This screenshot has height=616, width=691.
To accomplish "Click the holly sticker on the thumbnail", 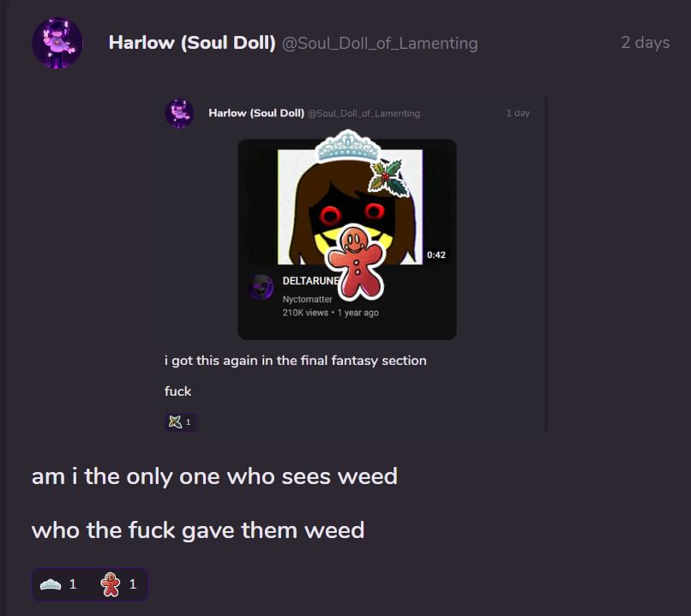I will (388, 178).
